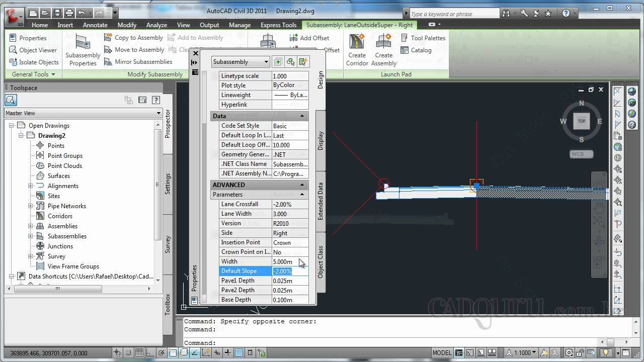Viewport: 644px width, 362px height.
Task: Select Corridors in Prospector tree
Action: 60,216
